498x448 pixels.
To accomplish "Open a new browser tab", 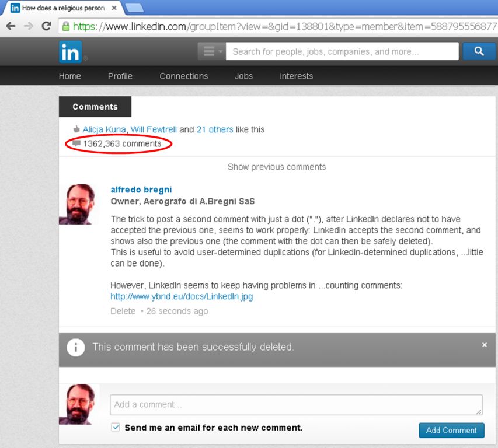I will click(134, 8).
